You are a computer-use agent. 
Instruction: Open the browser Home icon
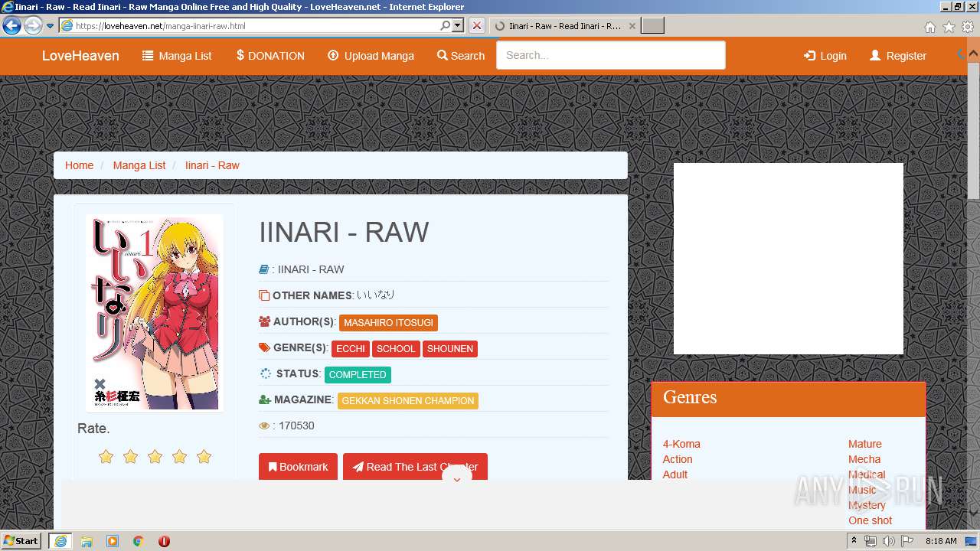click(929, 27)
